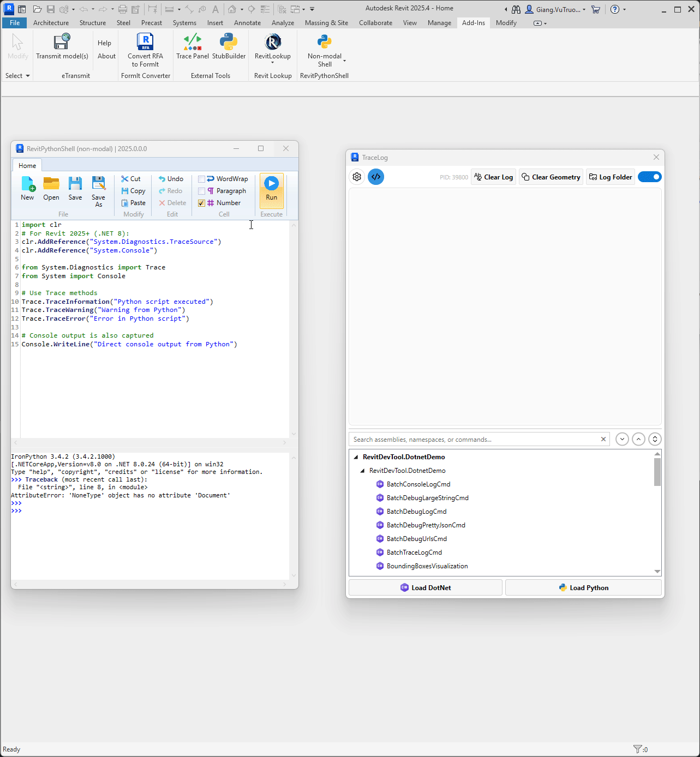Uncheck the Number display option

click(x=202, y=202)
